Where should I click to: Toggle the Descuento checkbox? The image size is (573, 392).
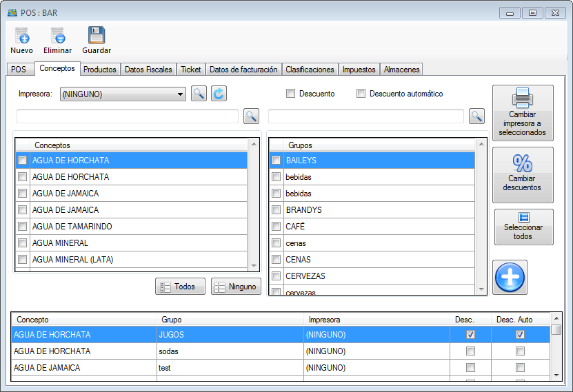click(290, 94)
